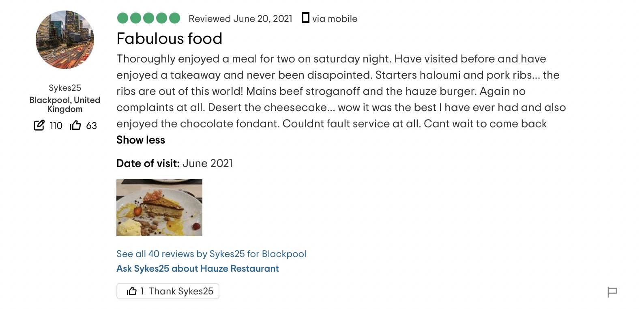Click the helpful votes thumbs-up icon near 63

pyautogui.click(x=75, y=125)
